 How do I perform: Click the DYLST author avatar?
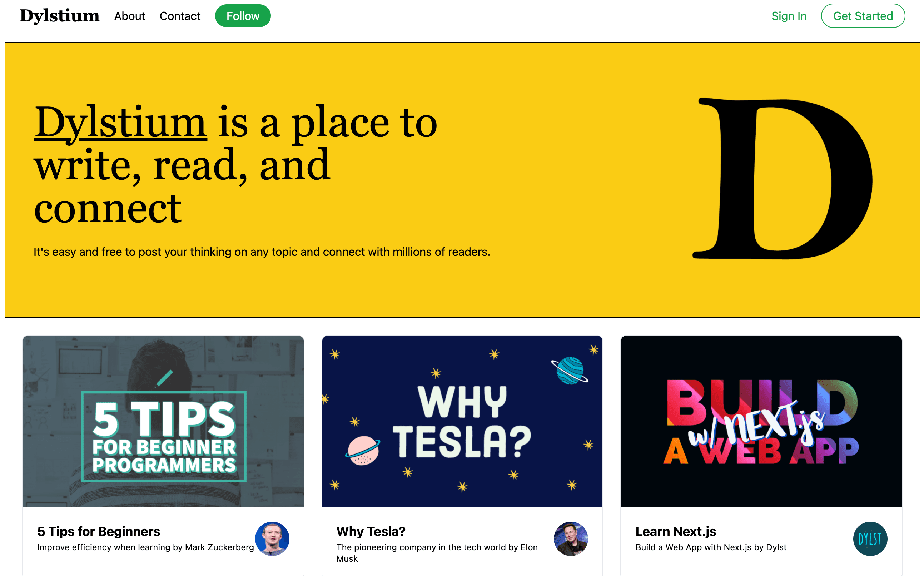pyautogui.click(x=870, y=539)
